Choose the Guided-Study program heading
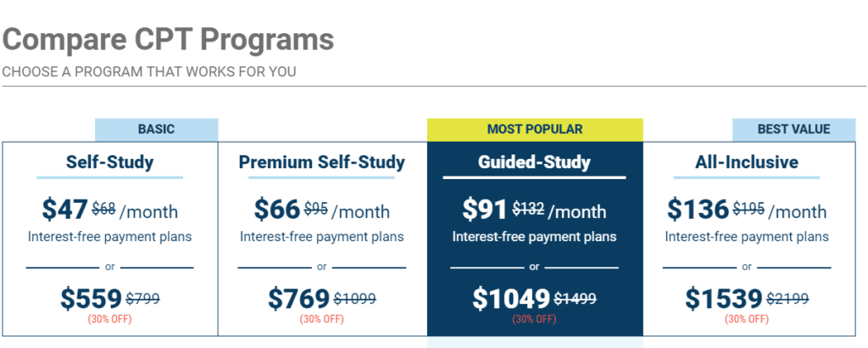This screenshot has height=348, width=868. (x=534, y=162)
